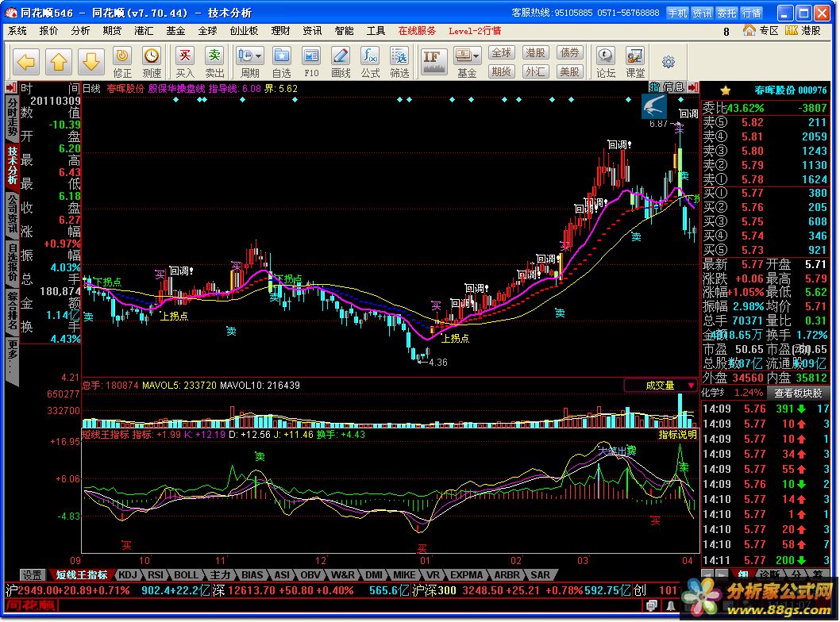
Task: Click the 债券 toolbar button
Action: [x=569, y=53]
